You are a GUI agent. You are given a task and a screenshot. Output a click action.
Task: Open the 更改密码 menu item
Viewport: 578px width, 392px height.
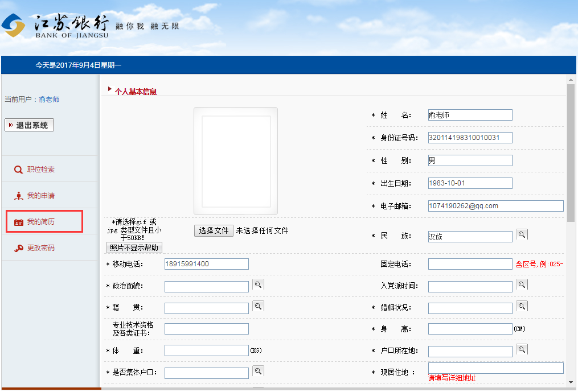pos(41,248)
